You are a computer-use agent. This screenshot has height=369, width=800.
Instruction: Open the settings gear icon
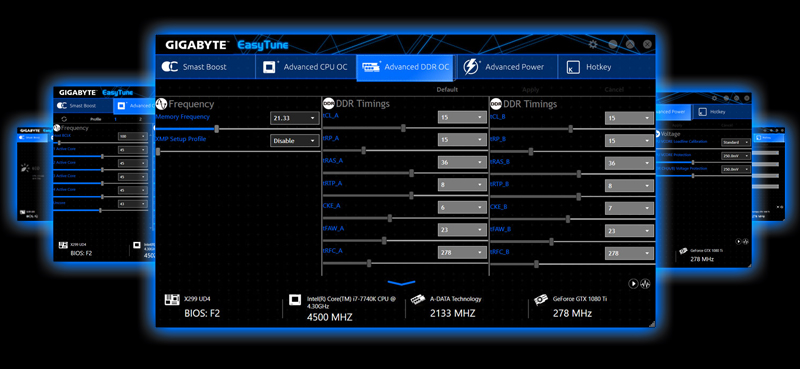593,44
